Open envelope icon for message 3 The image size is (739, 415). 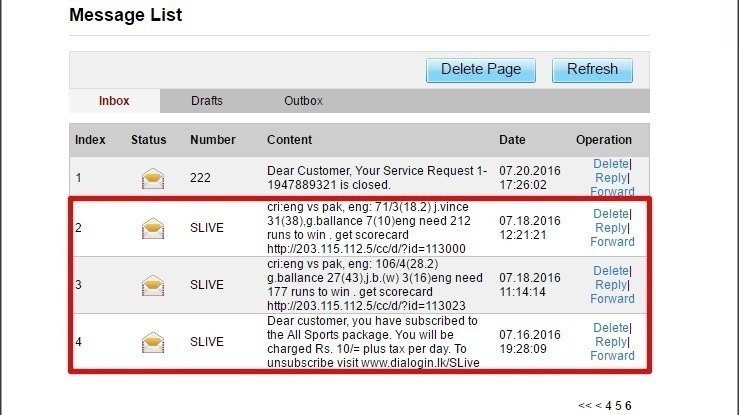click(x=153, y=285)
